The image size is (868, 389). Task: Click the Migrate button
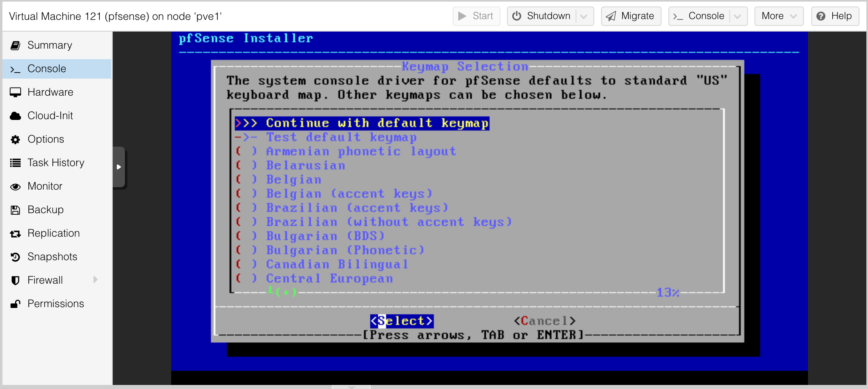coord(631,16)
